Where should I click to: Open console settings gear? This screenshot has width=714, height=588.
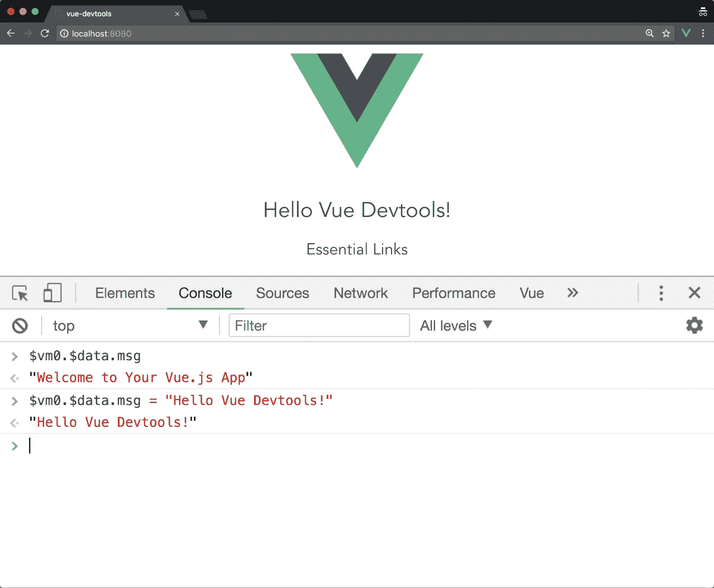(x=694, y=325)
